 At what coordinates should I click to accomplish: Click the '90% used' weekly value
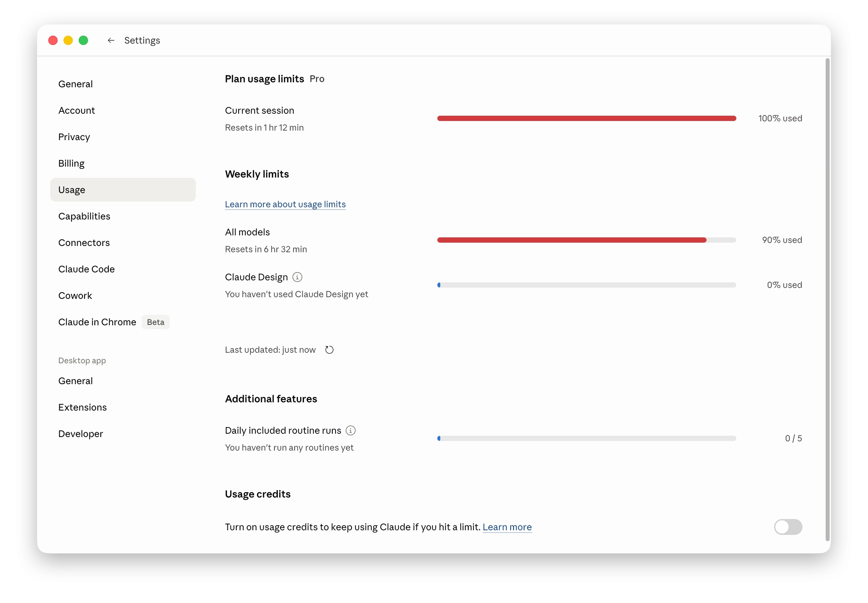(782, 240)
